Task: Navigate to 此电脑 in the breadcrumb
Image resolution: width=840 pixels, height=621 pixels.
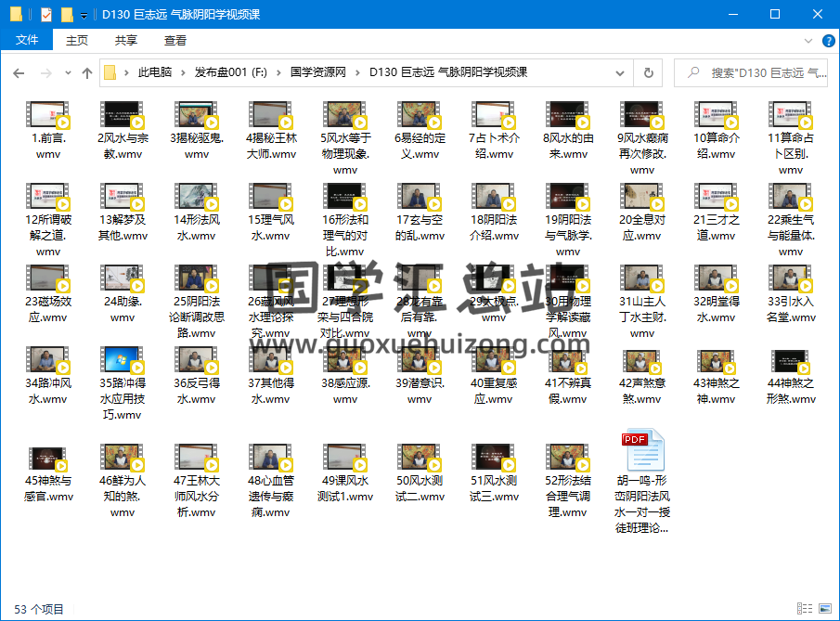Action: tap(154, 72)
